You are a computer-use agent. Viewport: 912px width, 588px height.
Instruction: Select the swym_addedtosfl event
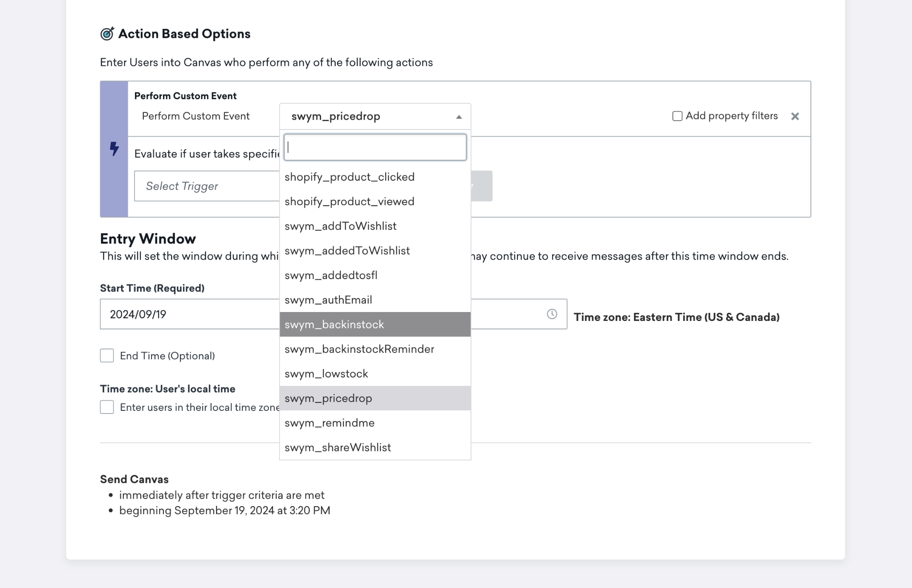[331, 276]
